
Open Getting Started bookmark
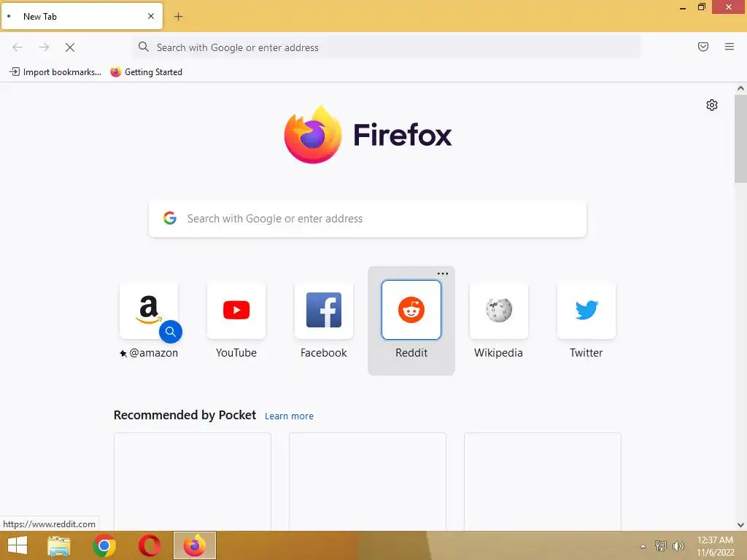(146, 72)
